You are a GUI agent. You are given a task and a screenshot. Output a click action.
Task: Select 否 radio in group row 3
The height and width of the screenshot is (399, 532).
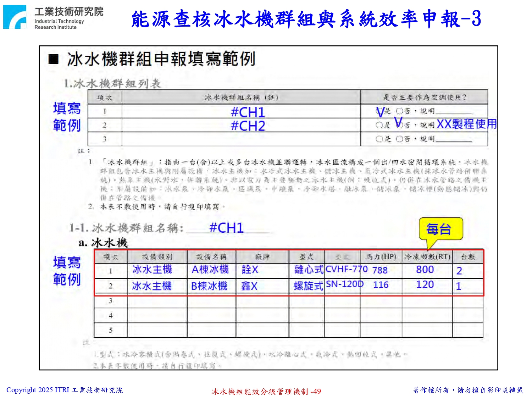pyautogui.click(x=399, y=139)
